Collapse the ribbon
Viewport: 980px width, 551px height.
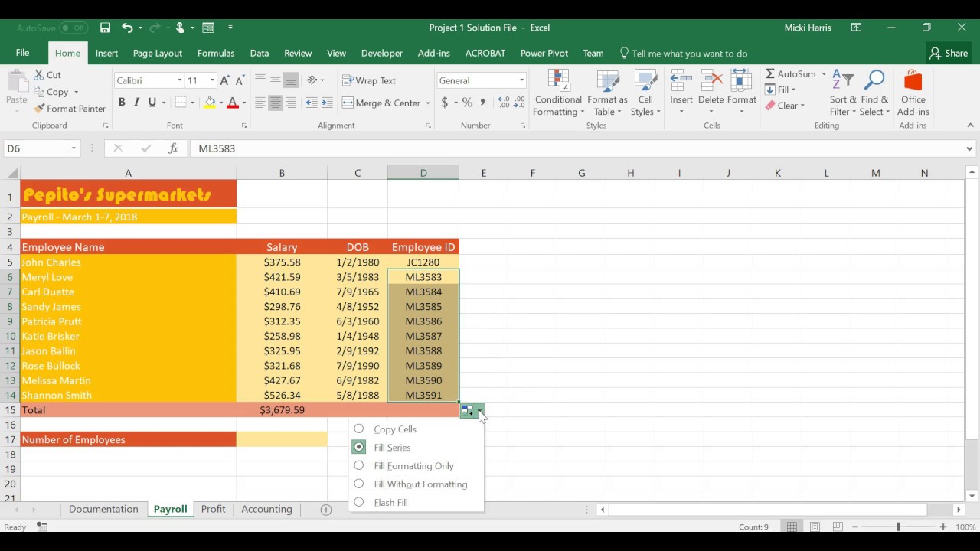coord(970,126)
